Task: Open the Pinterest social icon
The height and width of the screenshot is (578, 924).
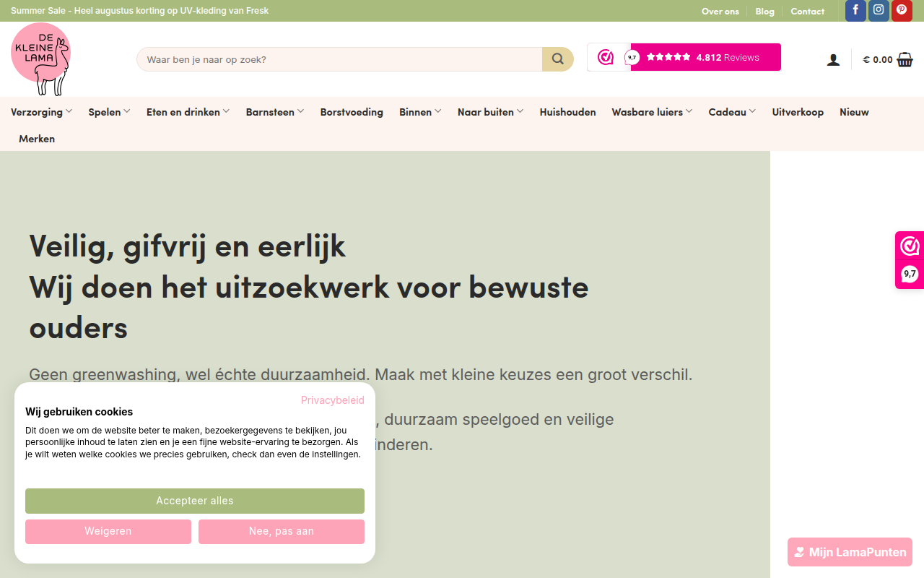Action: tap(902, 11)
